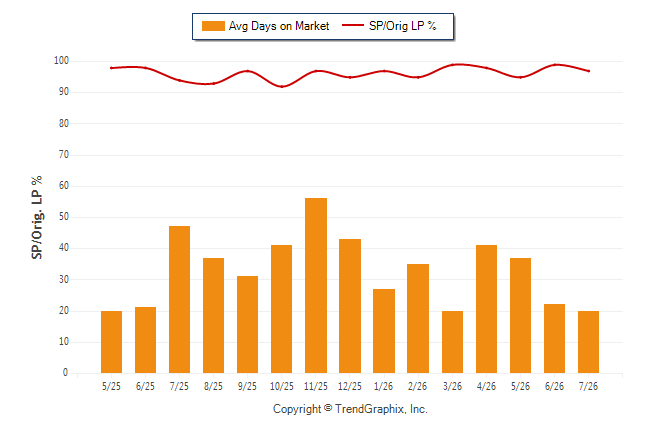
Task: Click the orange Avg Days on Market legend swatch
Action: (x=213, y=26)
